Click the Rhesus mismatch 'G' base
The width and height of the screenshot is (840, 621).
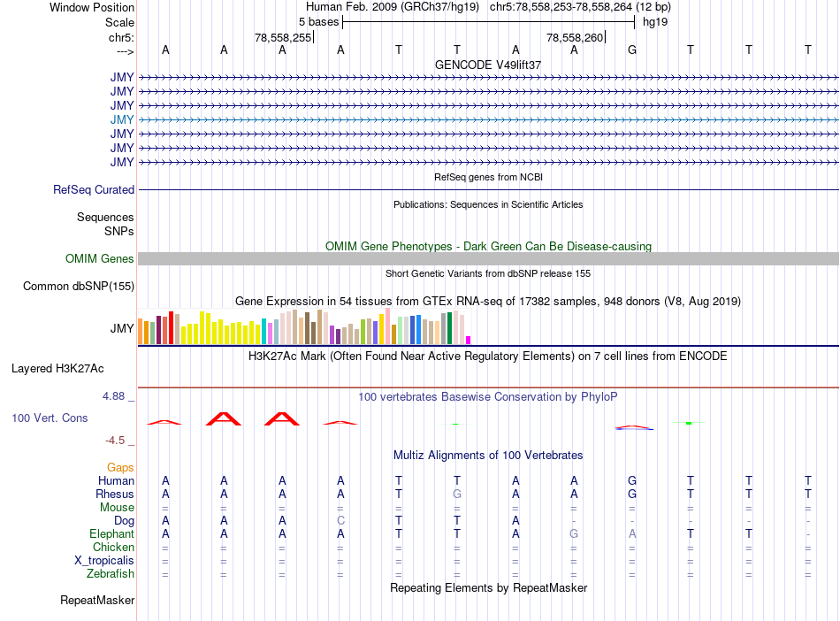click(457, 494)
